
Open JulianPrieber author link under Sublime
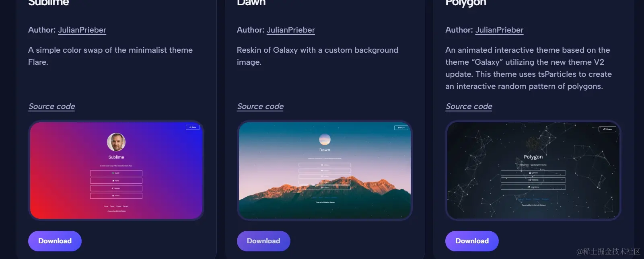pos(82,30)
